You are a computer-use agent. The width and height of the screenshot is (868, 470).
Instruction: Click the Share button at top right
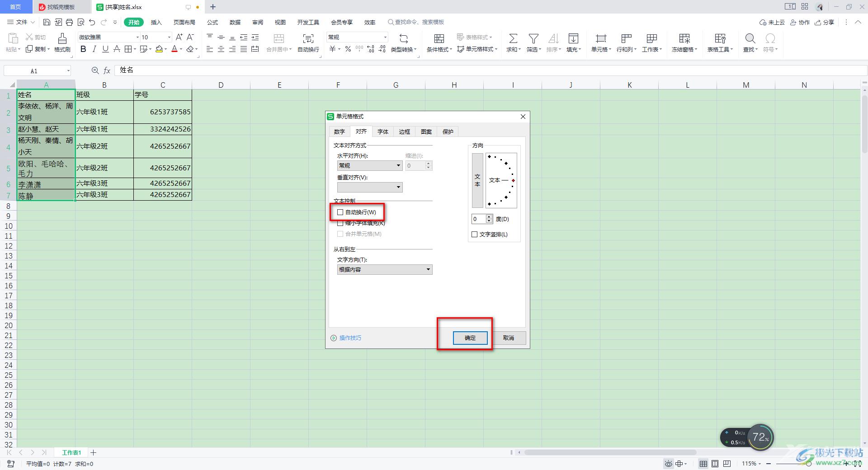(824, 22)
